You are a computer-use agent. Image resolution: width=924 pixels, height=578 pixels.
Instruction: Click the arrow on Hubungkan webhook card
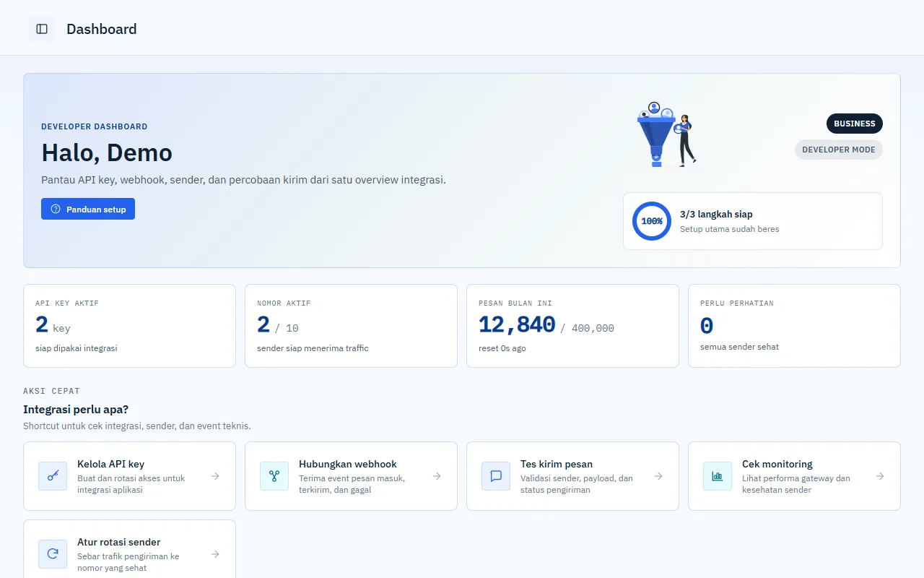point(437,476)
